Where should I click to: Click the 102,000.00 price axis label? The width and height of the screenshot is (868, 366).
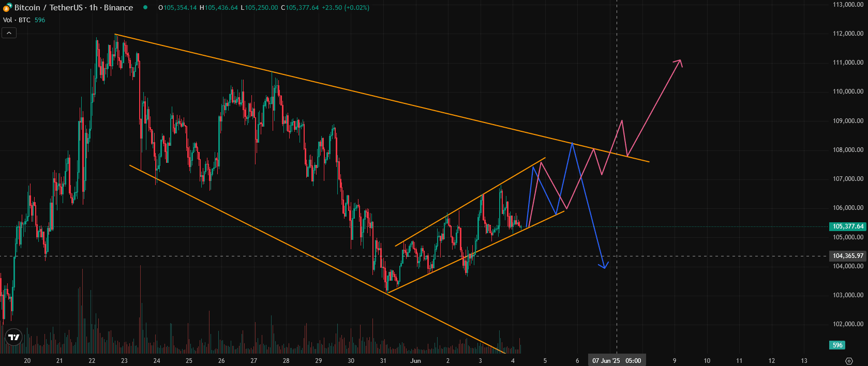(848, 324)
